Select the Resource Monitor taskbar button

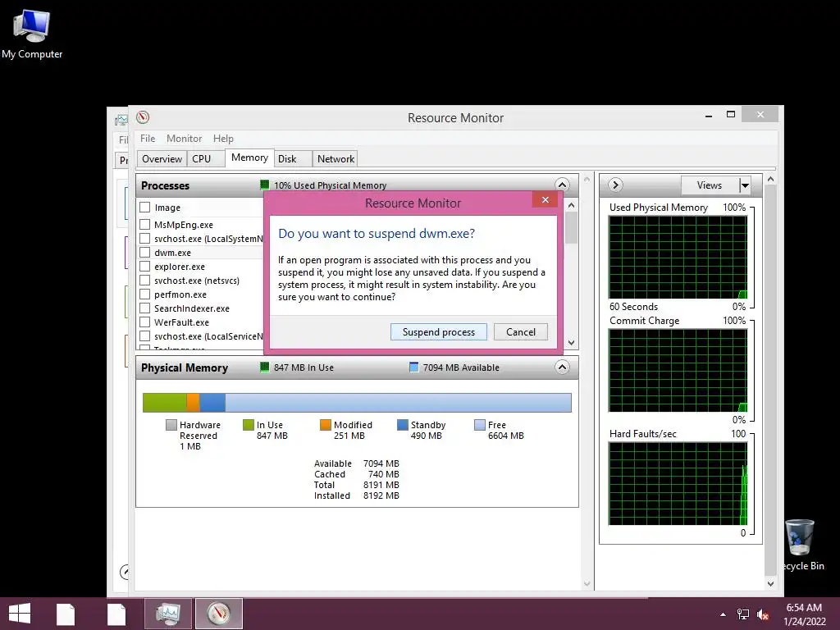tap(218, 614)
